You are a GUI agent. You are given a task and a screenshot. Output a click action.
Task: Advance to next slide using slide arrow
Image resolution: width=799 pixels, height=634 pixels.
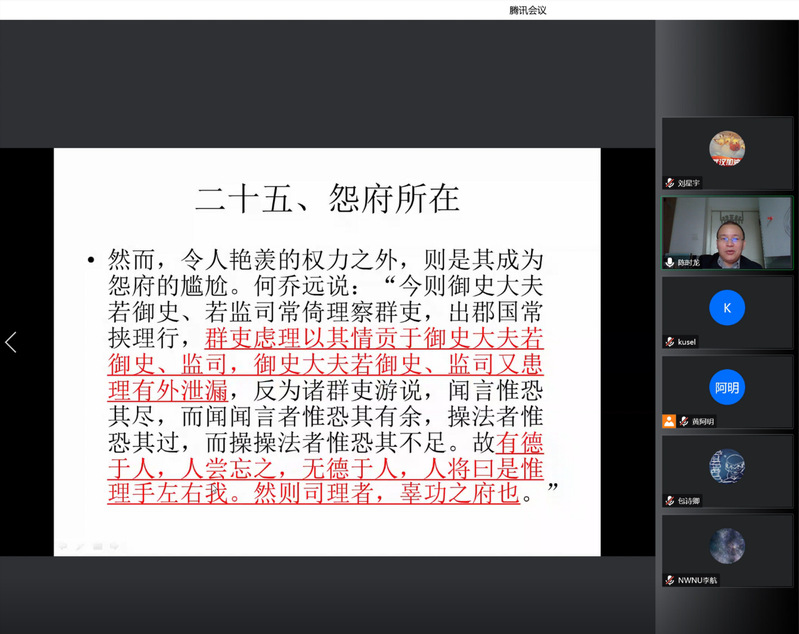coord(114,546)
